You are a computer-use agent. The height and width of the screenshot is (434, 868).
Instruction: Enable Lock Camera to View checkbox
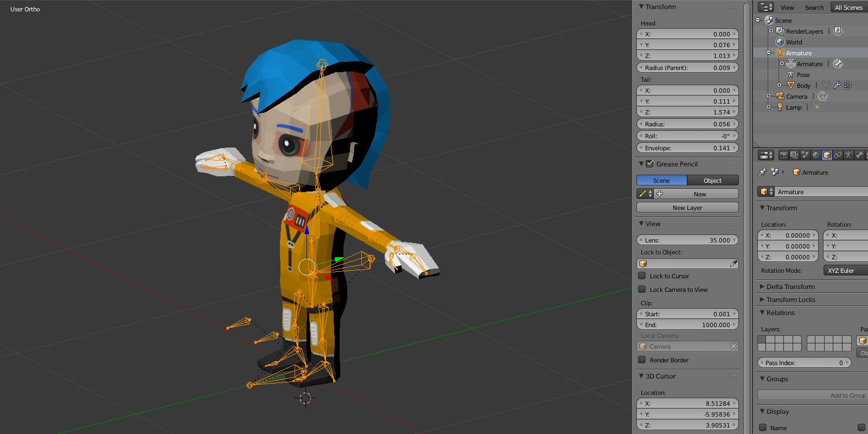point(642,289)
